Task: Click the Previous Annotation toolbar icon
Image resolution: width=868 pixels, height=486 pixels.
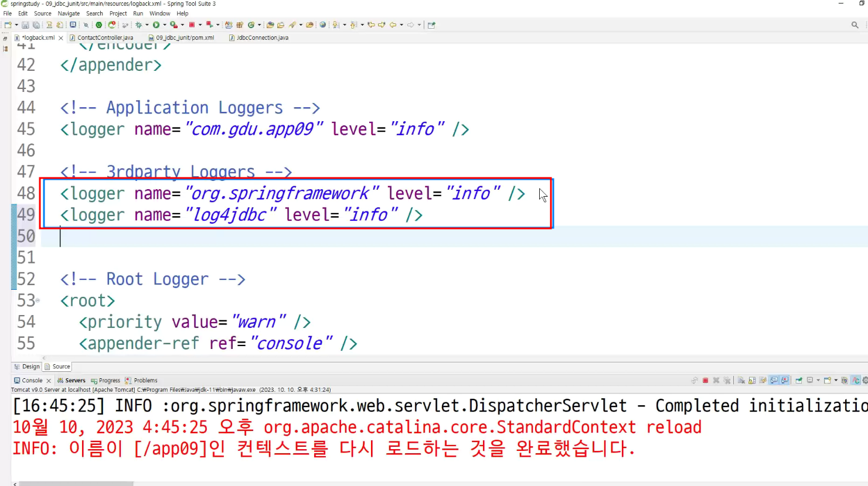Action: click(354, 25)
